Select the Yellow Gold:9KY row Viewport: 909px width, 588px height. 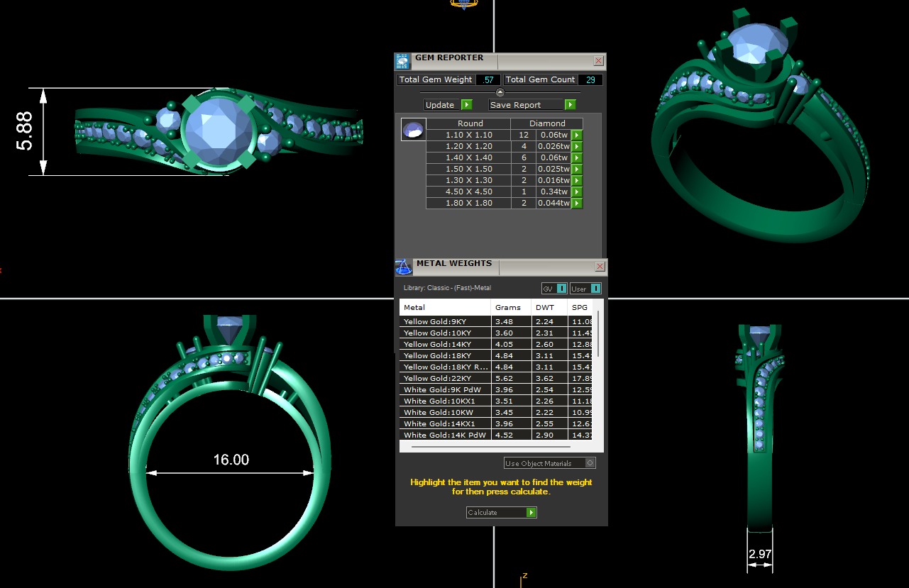coord(496,321)
